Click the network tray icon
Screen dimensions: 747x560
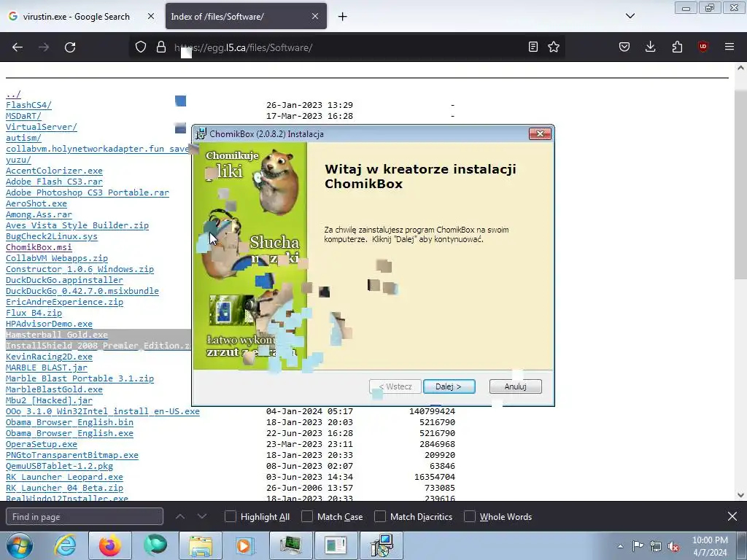click(x=656, y=546)
